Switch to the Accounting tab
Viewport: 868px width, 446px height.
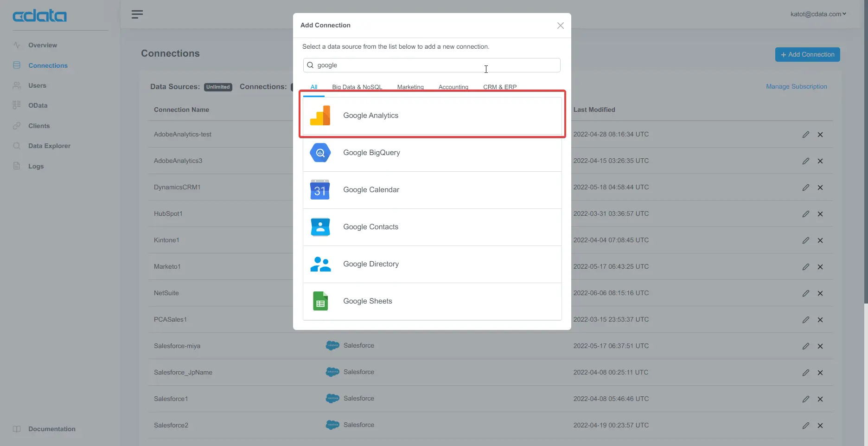[x=453, y=87]
